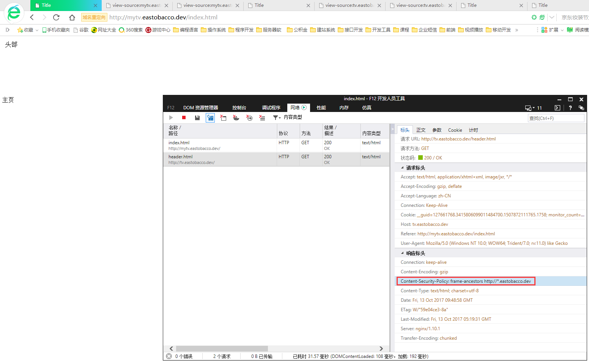589x364 pixels.
Task: Open the F12 tools help question mark
Action: click(x=570, y=108)
